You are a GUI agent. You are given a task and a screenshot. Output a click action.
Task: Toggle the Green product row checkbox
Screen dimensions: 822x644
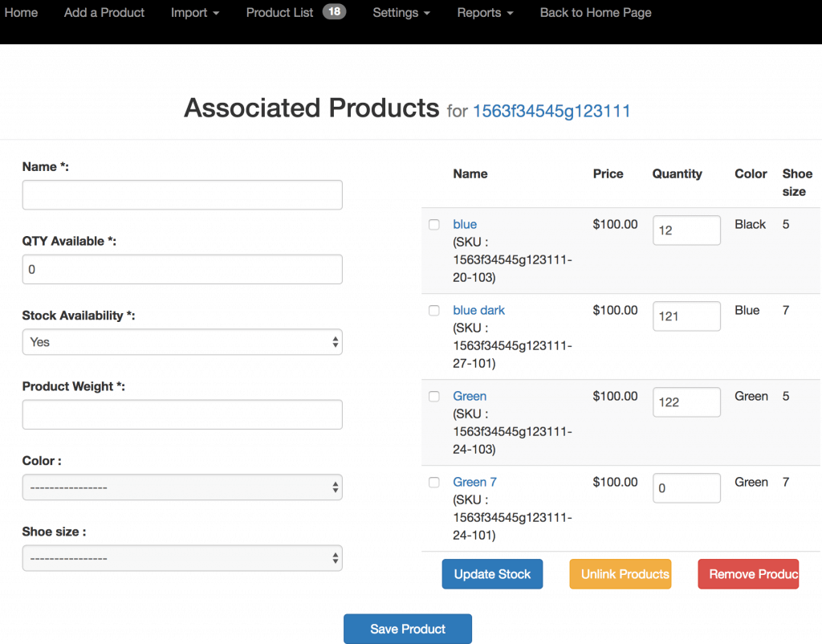(434, 397)
